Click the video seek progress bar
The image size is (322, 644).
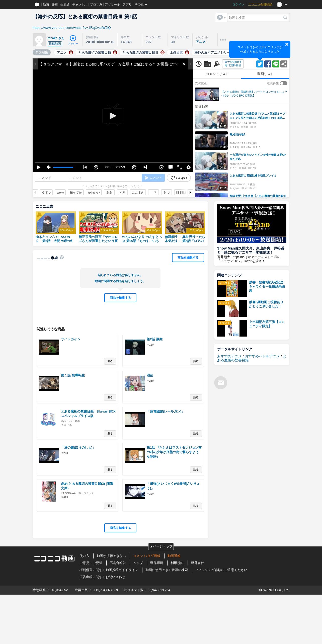point(113,162)
